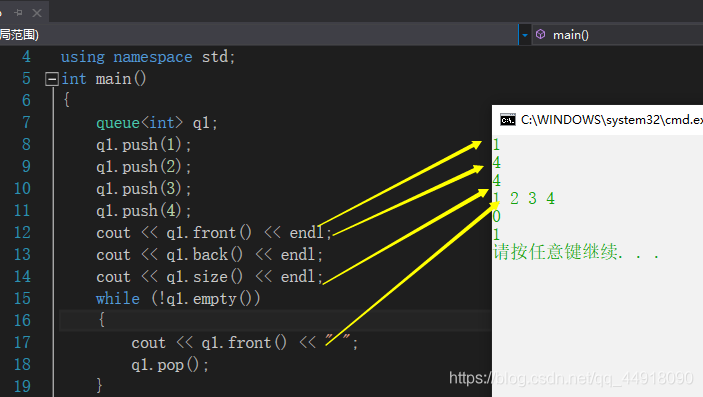Pin the open editor tab
This screenshot has width=703, height=397.
click(18, 13)
